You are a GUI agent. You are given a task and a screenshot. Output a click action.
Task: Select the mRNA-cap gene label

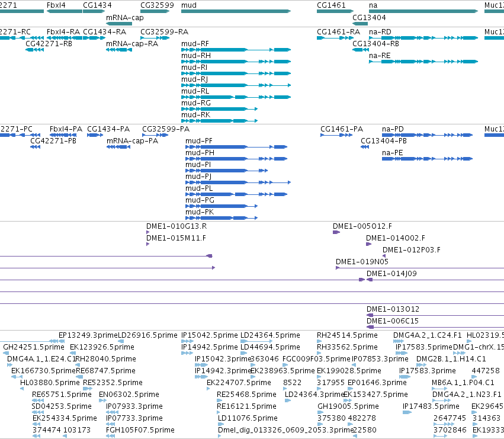point(125,17)
